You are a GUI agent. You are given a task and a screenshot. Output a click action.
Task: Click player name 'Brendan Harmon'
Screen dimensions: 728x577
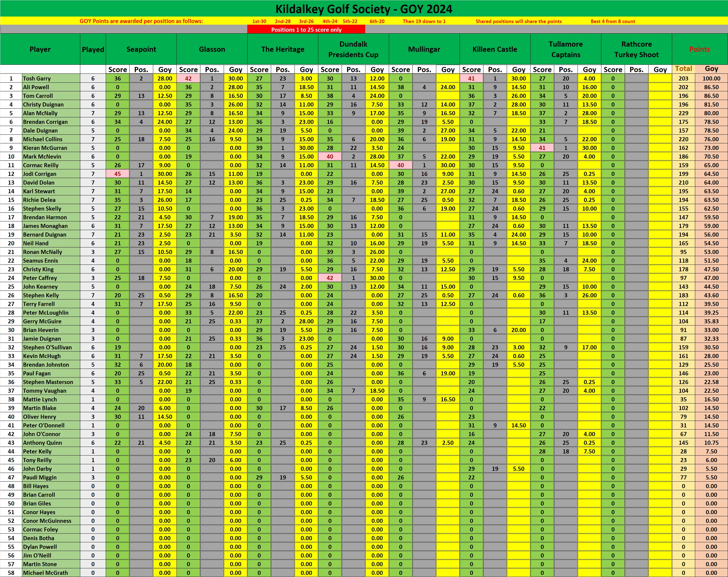tap(45, 217)
